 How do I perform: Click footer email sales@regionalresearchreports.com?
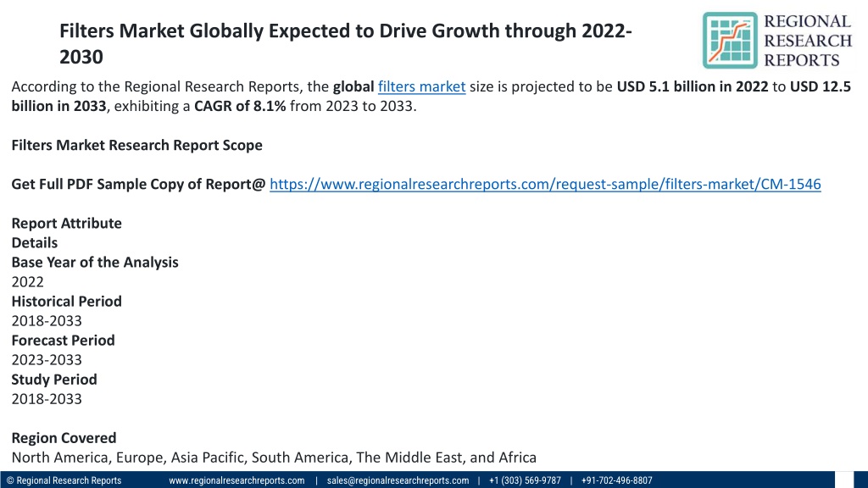click(x=398, y=481)
